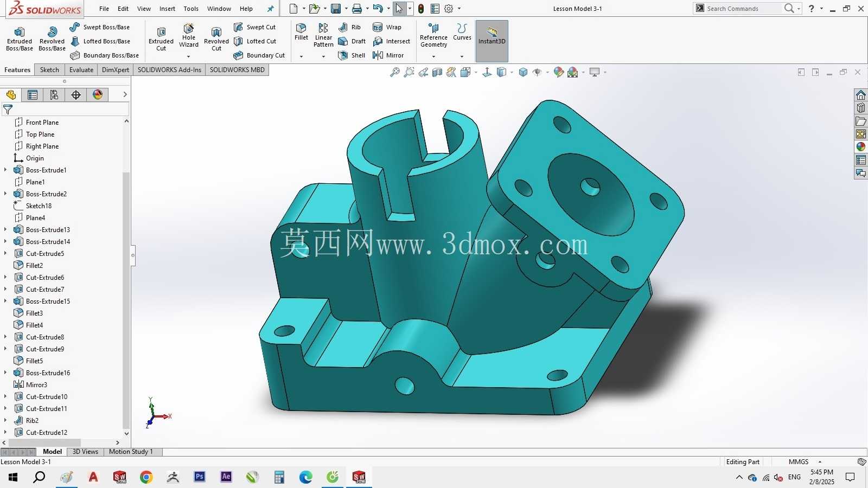Choose the Lofted Boss/Base command
This screenshot has width=868, height=488.
coord(100,41)
